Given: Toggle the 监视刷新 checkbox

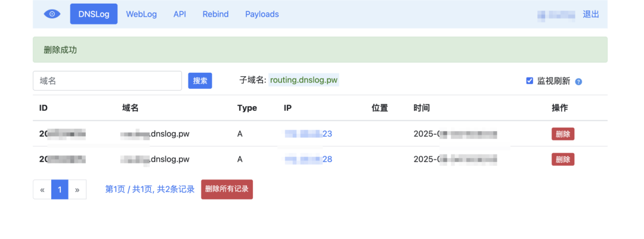Looking at the screenshot, I should pyautogui.click(x=530, y=81).
